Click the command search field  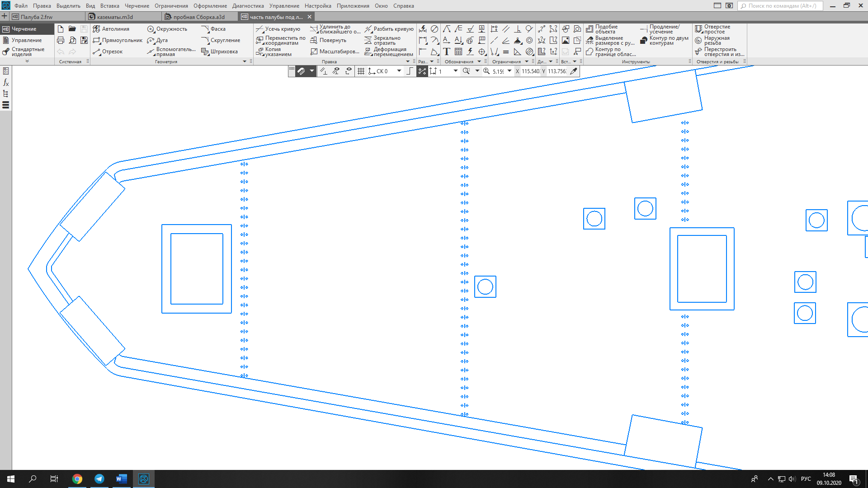782,6
